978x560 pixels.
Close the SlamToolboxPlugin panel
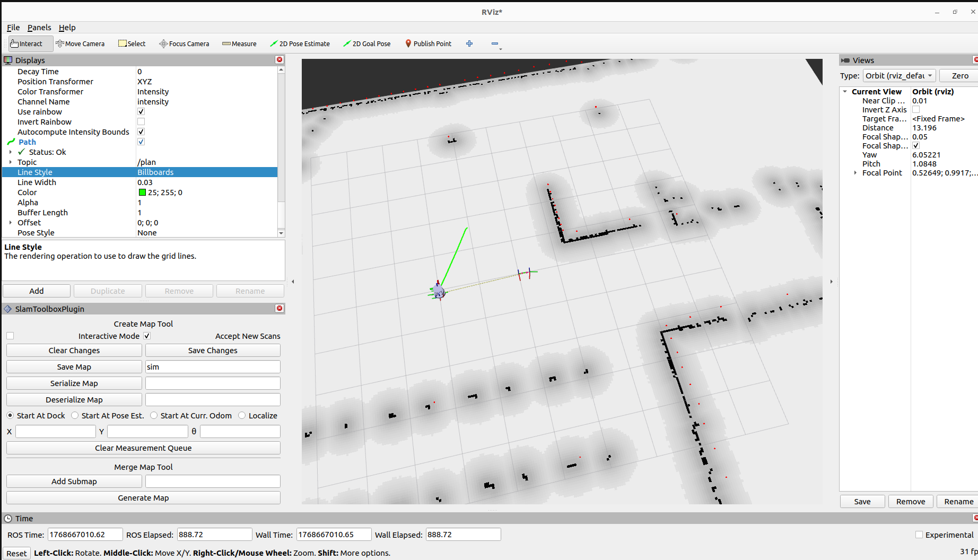[x=280, y=309]
